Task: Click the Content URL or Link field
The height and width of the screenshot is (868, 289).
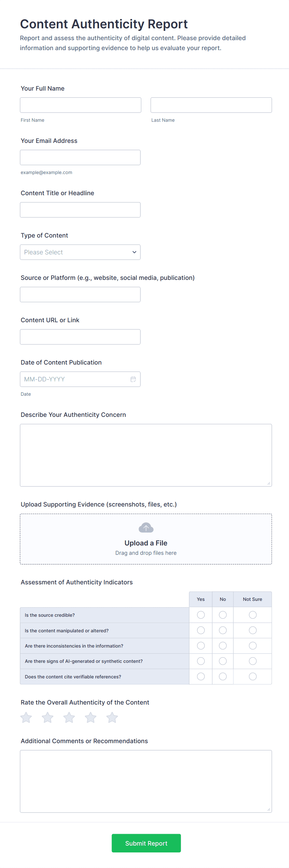Action: coord(80,337)
